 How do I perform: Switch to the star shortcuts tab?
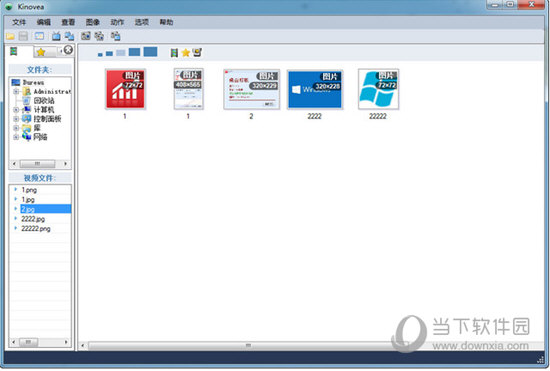coord(41,52)
